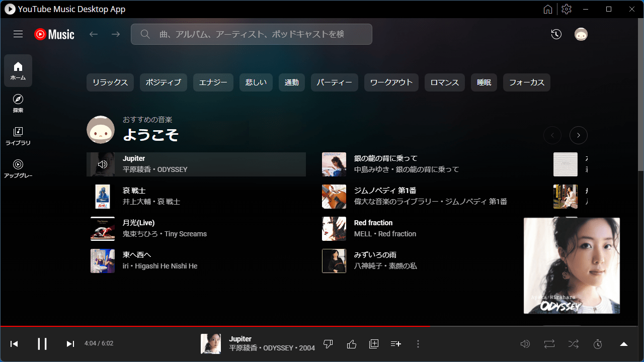The width and height of the screenshot is (644, 362).
Task: Show next recommended songs carousel page
Action: 579,135
